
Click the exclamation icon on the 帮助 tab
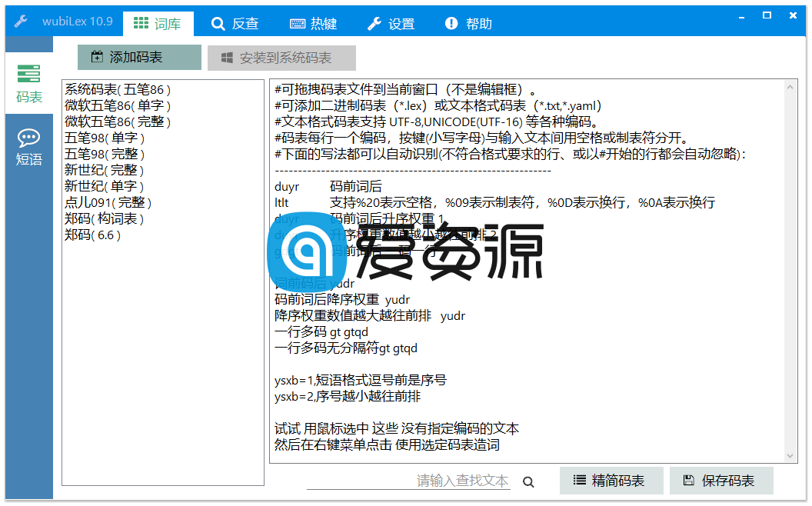click(x=451, y=24)
